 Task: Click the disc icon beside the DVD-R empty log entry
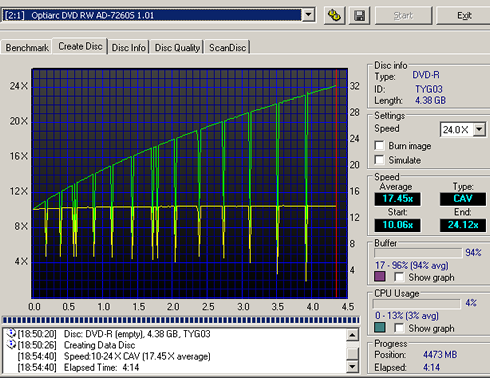(11, 333)
